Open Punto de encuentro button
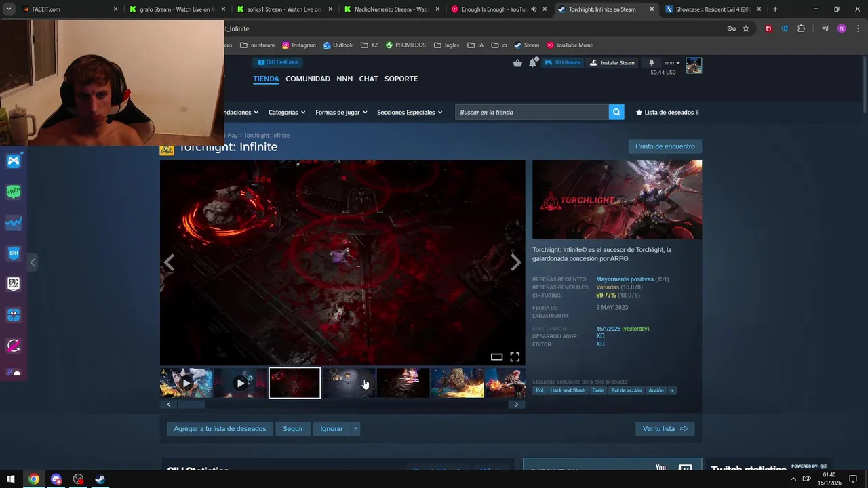The height and width of the screenshot is (488, 868). click(665, 146)
